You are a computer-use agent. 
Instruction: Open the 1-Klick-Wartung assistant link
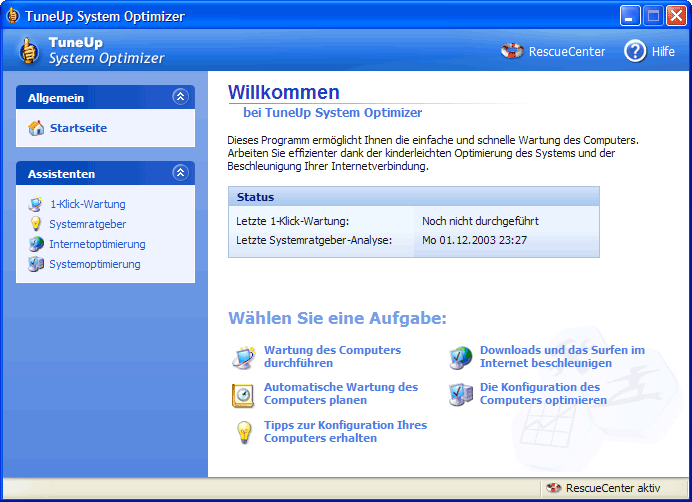pos(87,204)
